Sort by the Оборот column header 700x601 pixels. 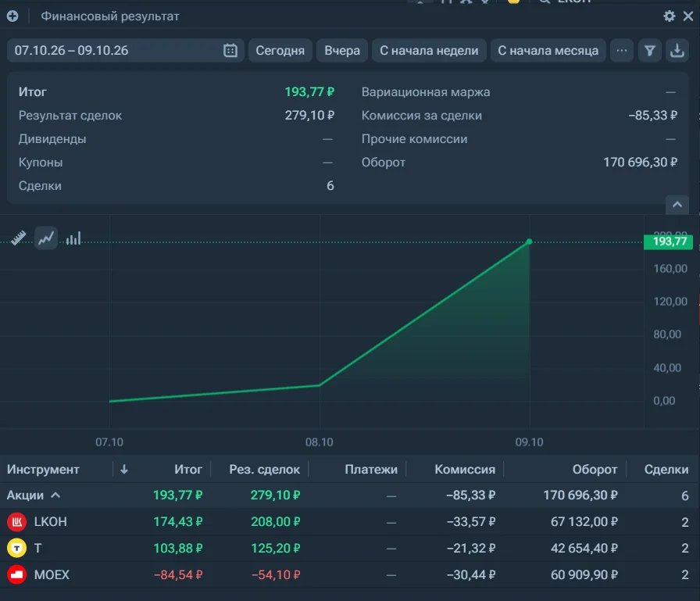coord(595,469)
